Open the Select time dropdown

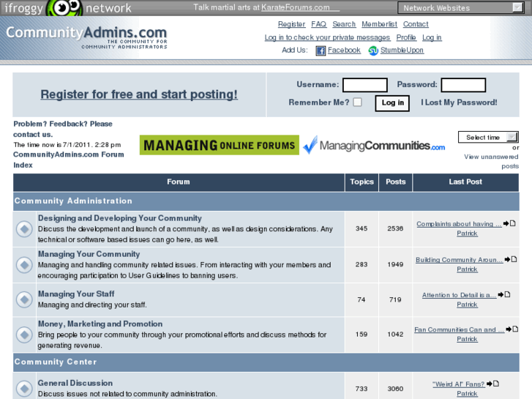pyautogui.click(x=488, y=137)
